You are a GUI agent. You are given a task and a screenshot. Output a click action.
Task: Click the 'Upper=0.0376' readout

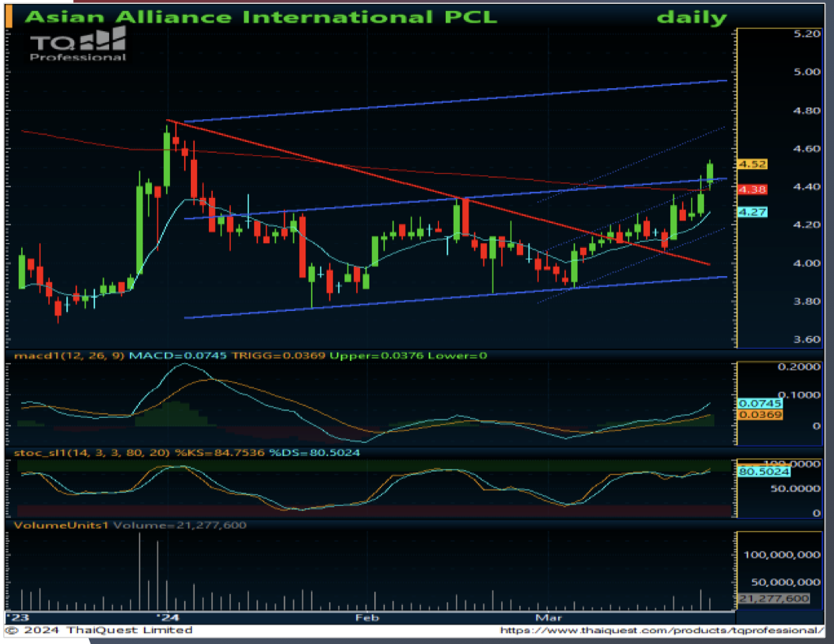click(376, 356)
